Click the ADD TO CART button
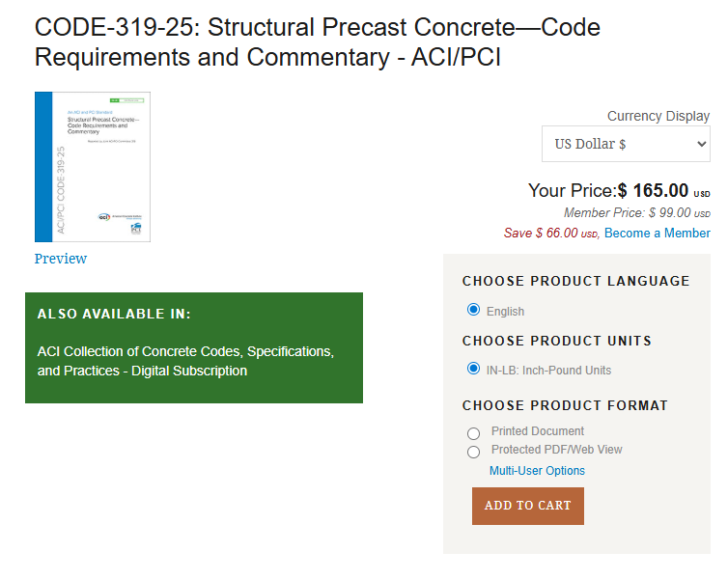This screenshot has width=728, height=579. click(x=528, y=506)
